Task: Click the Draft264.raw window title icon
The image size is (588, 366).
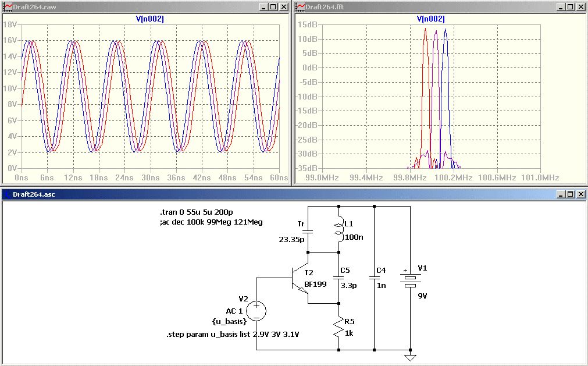Action: pos(7,7)
